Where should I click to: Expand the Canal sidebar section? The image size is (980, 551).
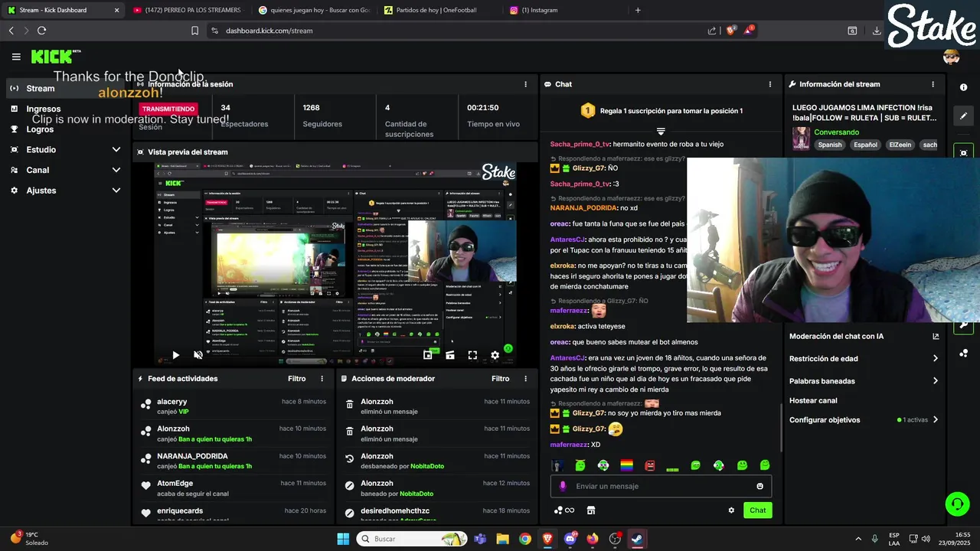[116, 170]
